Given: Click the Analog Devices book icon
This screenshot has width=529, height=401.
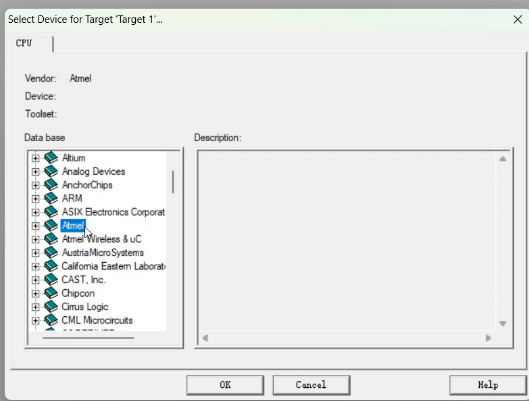Looking at the screenshot, I should [x=51, y=171].
